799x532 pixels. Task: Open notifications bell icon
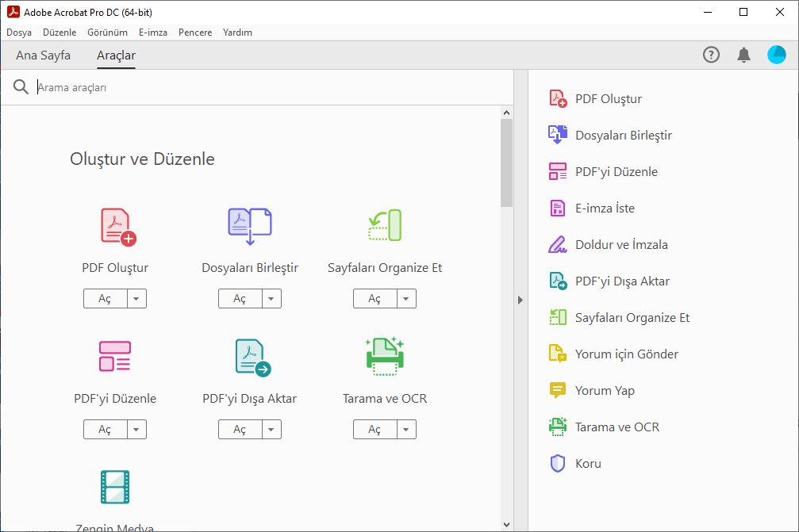coord(744,55)
